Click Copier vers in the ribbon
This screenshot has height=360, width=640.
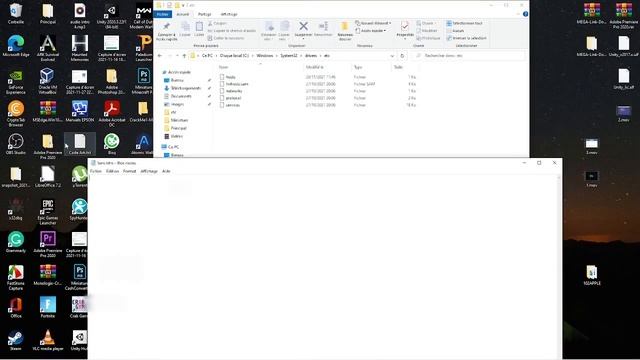pos(284,31)
